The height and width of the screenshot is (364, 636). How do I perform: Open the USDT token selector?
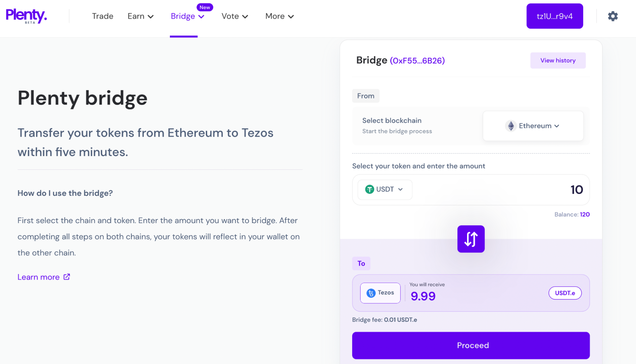[385, 189]
